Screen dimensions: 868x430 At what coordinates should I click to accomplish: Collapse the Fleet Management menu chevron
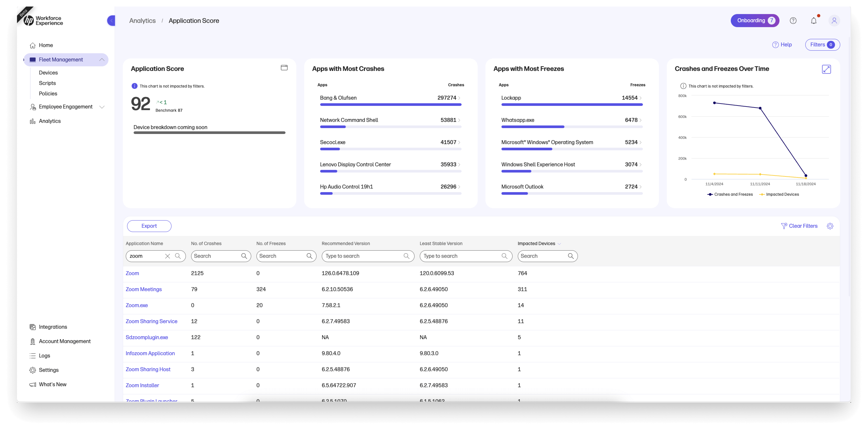(x=102, y=60)
